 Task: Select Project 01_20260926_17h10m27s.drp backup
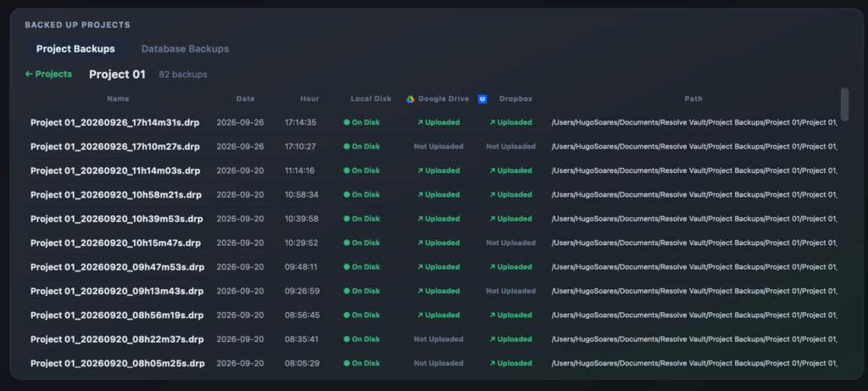tap(115, 147)
